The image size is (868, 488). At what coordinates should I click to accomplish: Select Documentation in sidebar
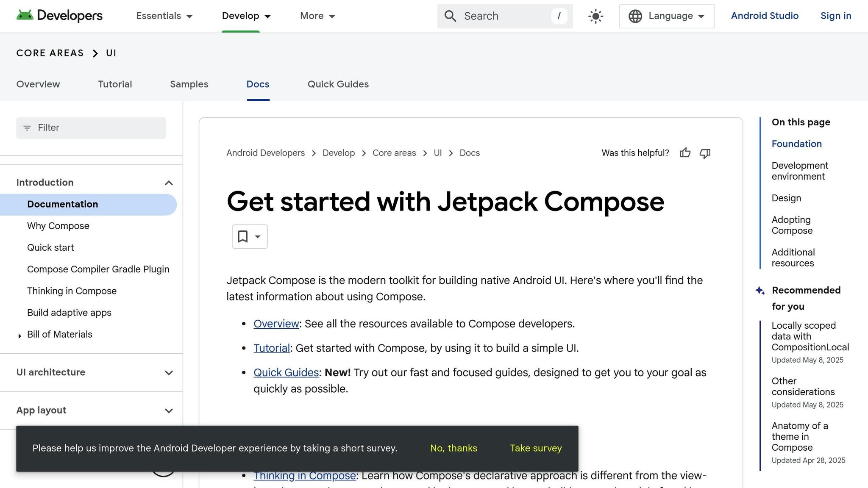coord(88,205)
